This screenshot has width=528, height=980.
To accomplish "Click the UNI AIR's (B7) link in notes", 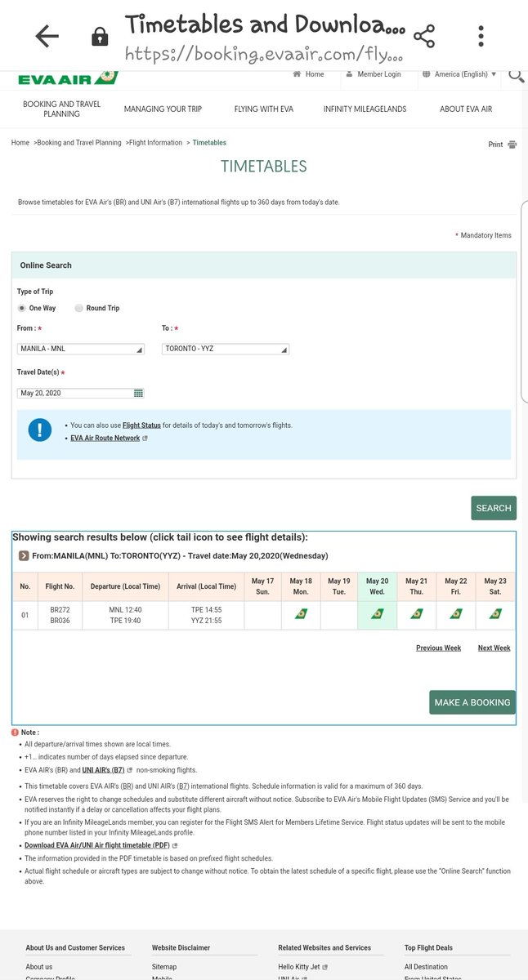I will (104, 770).
